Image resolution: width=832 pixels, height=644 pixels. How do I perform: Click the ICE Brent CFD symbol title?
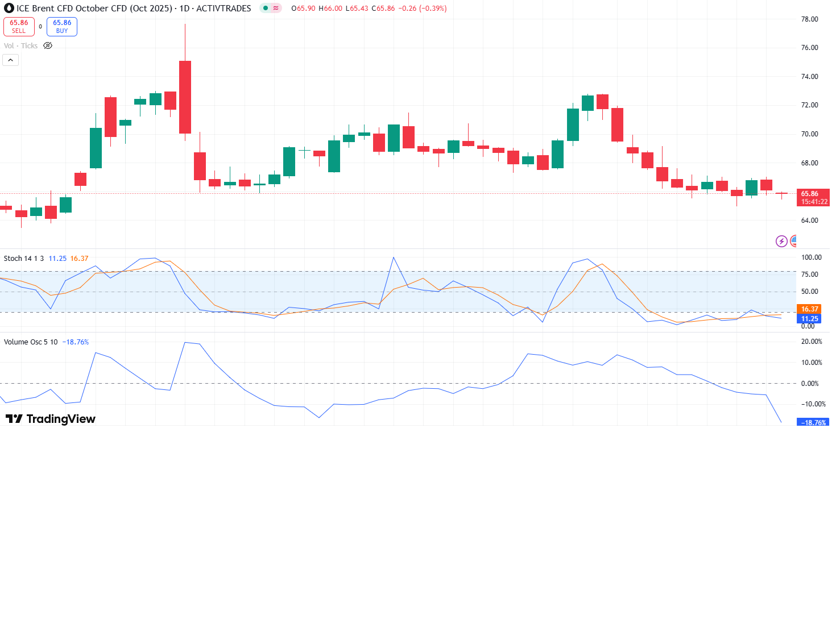(x=134, y=9)
